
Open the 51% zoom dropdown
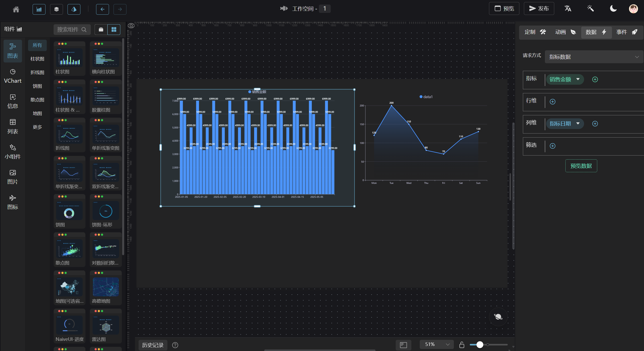[436, 344]
